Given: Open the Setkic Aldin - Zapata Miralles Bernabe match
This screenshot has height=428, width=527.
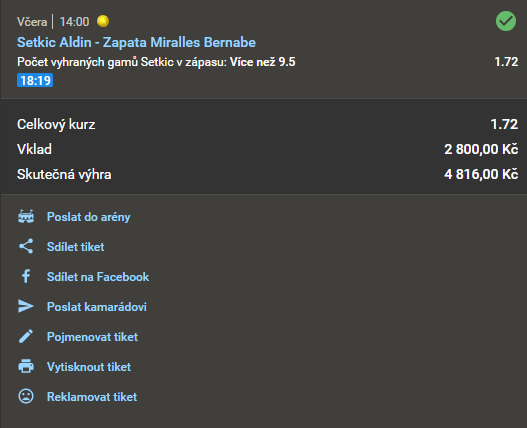Looking at the screenshot, I should [x=136, y=42].
